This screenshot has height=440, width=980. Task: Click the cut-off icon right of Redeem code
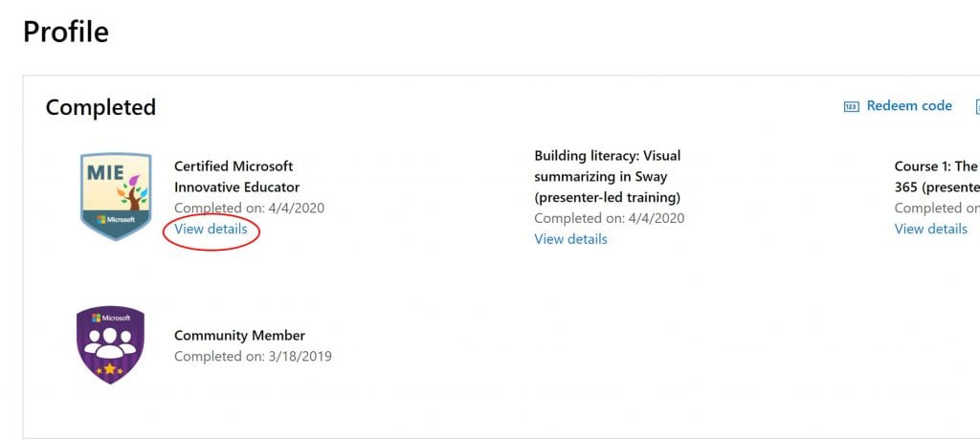977,107
